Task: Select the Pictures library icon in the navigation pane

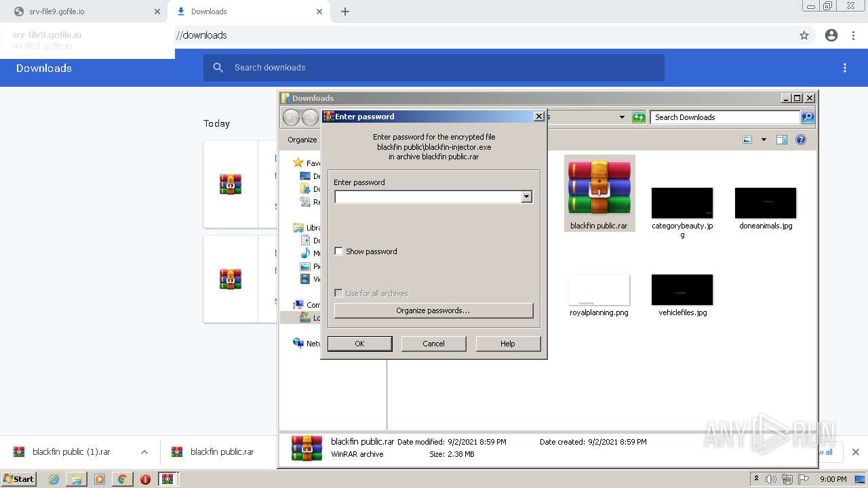Action: 305,266
